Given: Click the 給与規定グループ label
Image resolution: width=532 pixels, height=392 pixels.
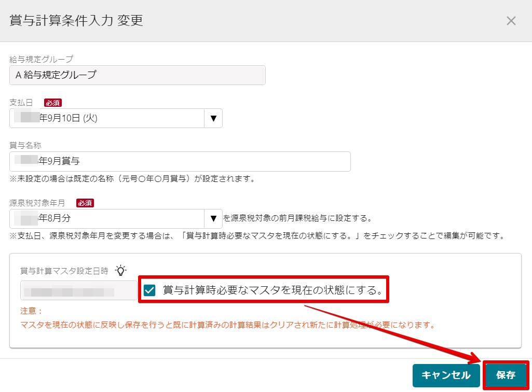Looking at the screenshot, I should [x=42, y=59].
